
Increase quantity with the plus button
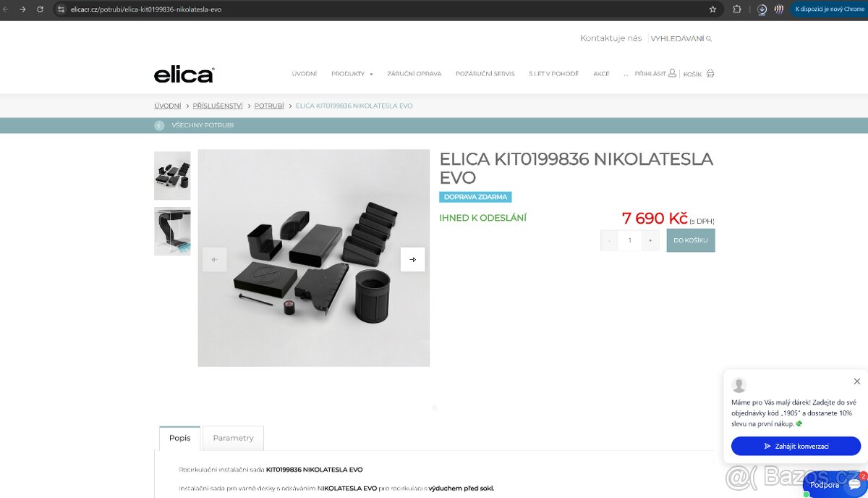click(x=650, y=240)
